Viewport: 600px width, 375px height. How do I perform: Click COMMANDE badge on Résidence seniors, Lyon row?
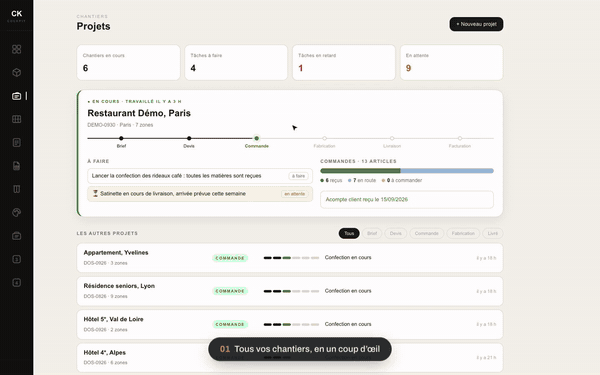coord(230,291)
